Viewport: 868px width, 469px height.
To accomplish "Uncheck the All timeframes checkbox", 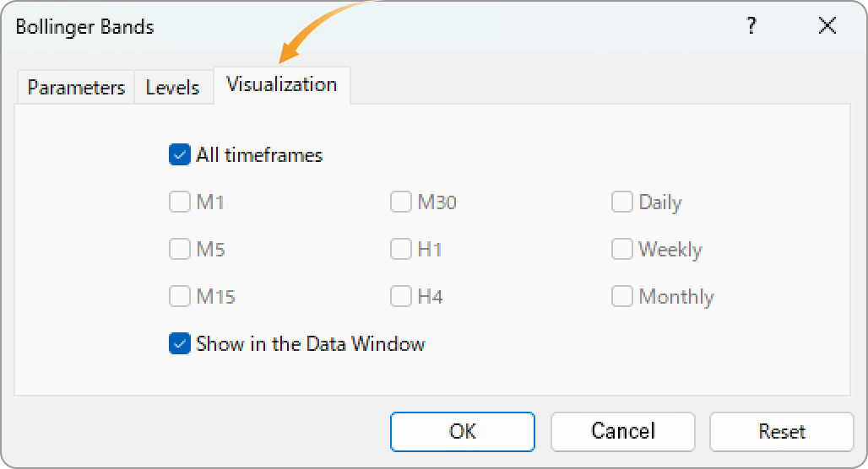I will coord(179,155).
